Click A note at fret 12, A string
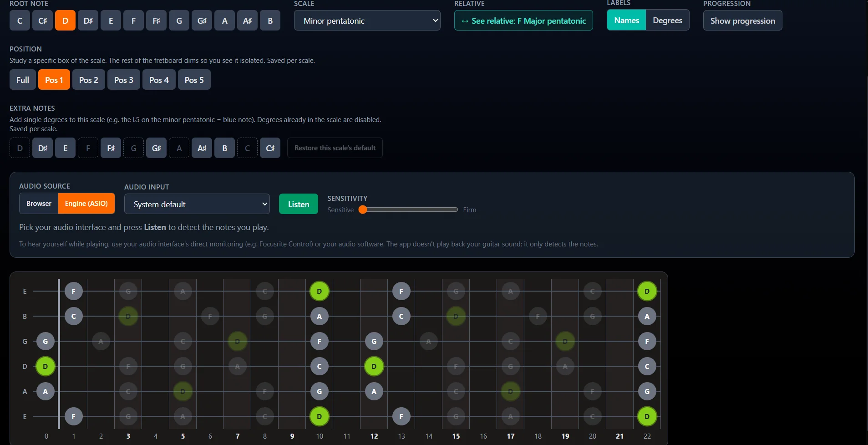This screenshot has width=868, height=445. pyautogui.click(x=374, y=391)
